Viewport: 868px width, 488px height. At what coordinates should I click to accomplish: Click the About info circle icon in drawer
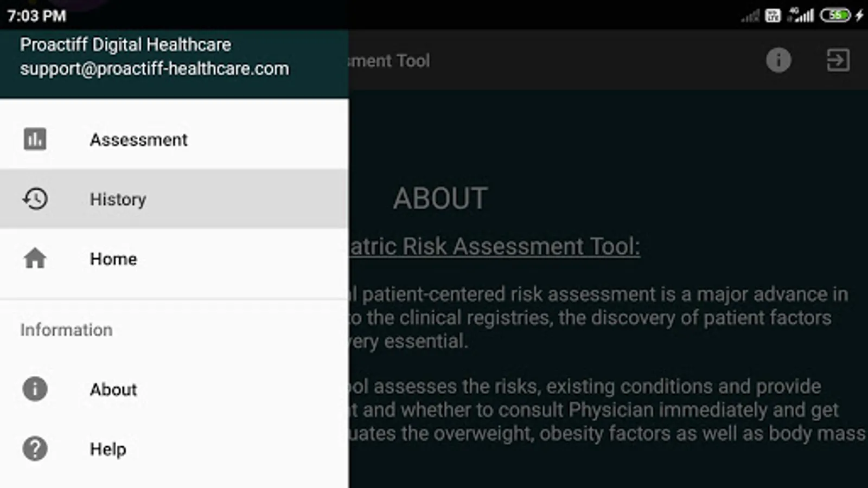pos(35,389)
